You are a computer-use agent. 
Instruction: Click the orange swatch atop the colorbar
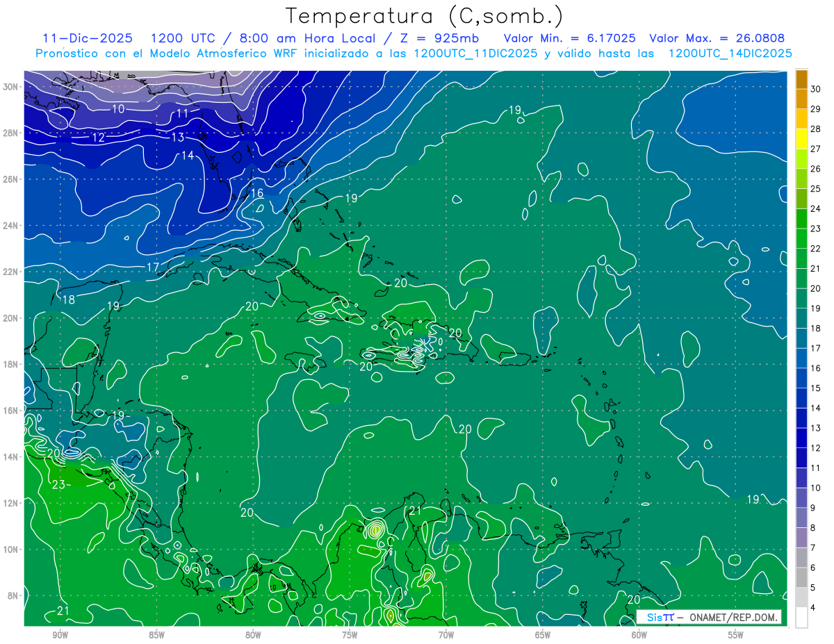tap(801, 79)
